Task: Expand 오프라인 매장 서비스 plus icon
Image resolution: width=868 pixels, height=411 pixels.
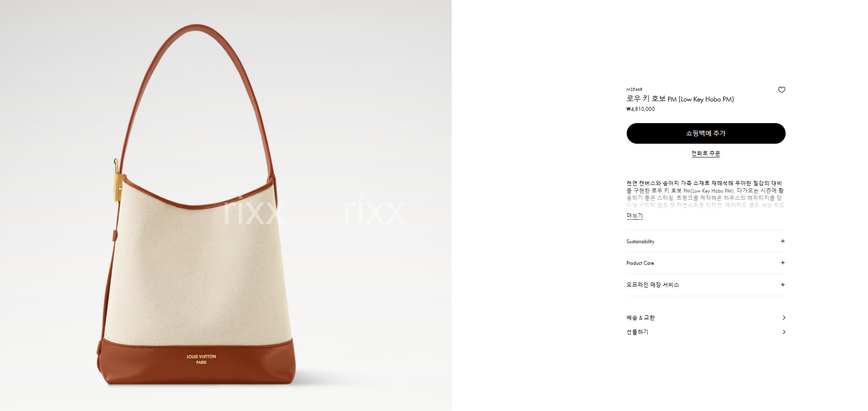Action: pyautogui.click(x=783, y=284)
